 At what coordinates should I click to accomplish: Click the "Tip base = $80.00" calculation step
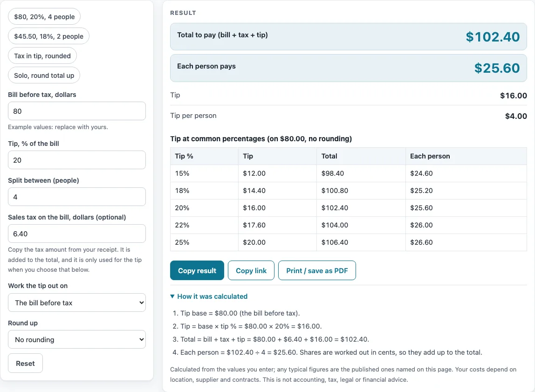tap(240, 313)
